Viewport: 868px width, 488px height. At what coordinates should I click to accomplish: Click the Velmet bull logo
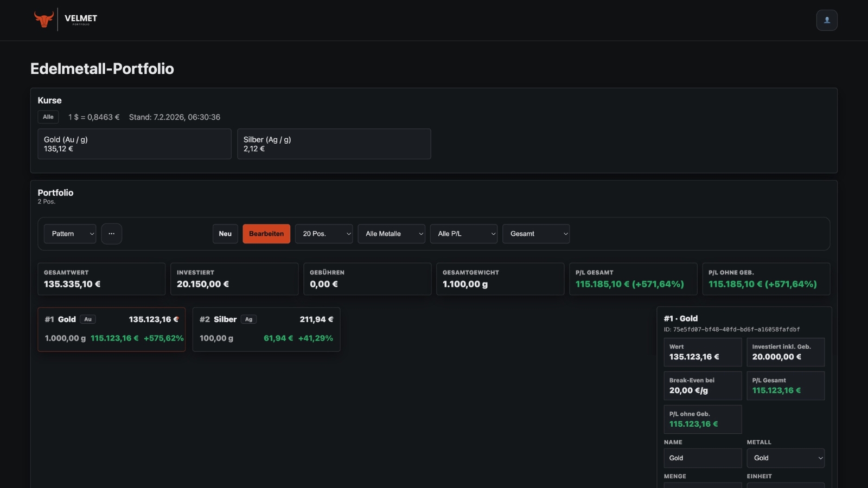point(43,19)
